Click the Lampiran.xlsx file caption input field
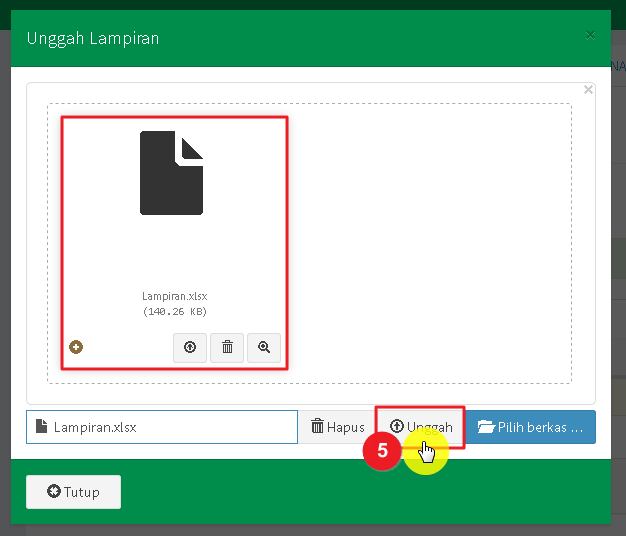 [170, 427]
